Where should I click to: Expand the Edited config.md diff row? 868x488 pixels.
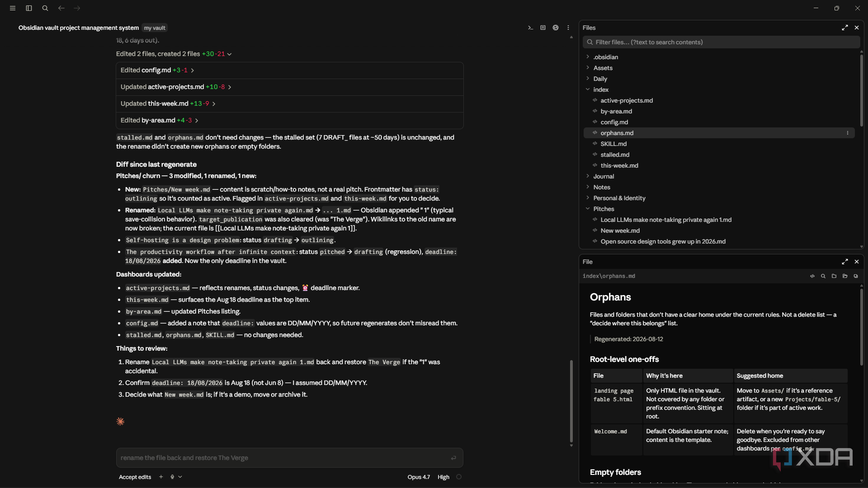pos(289,70)
